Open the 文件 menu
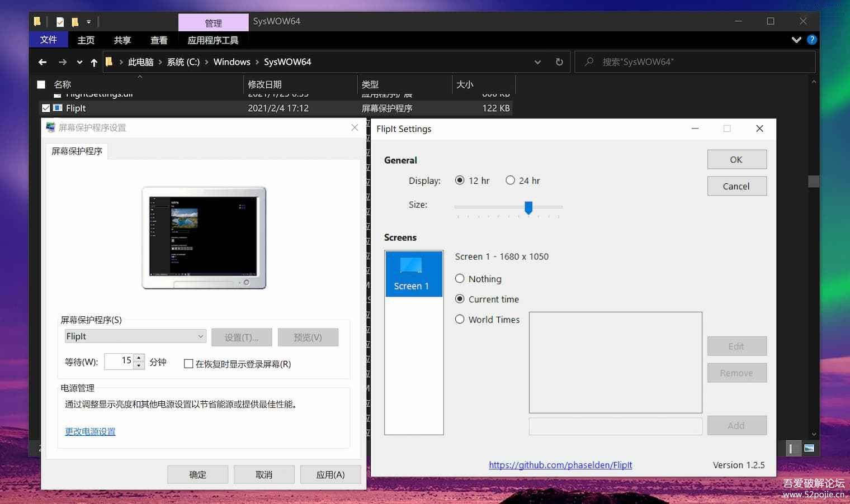 coord(49,40)
